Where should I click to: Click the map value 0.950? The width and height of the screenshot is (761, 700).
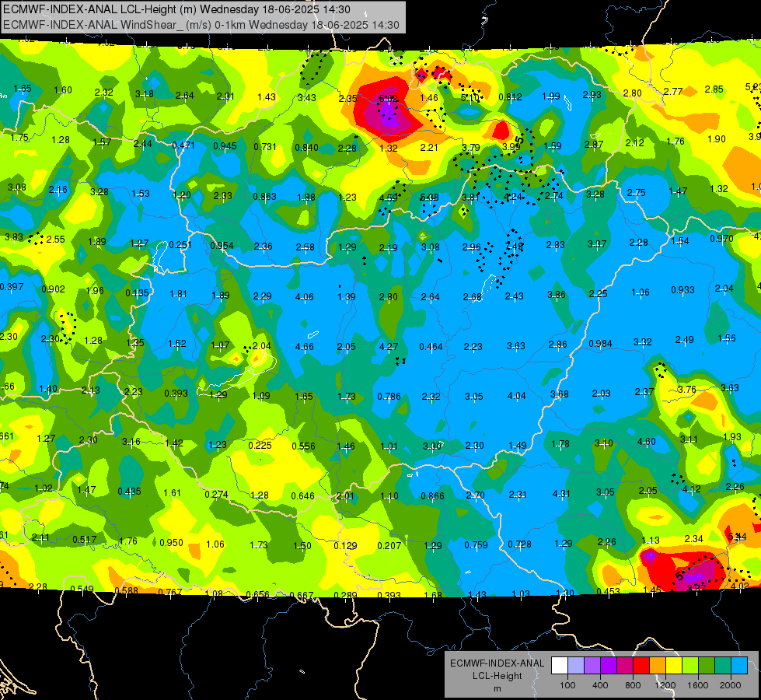[171, 542]
